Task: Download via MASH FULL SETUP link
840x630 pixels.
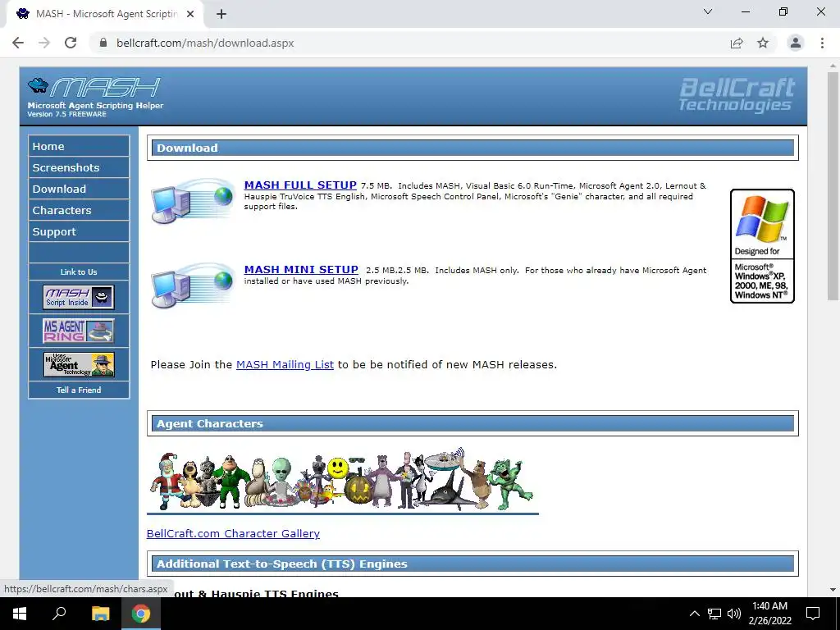Action: [x=300, y=185]
